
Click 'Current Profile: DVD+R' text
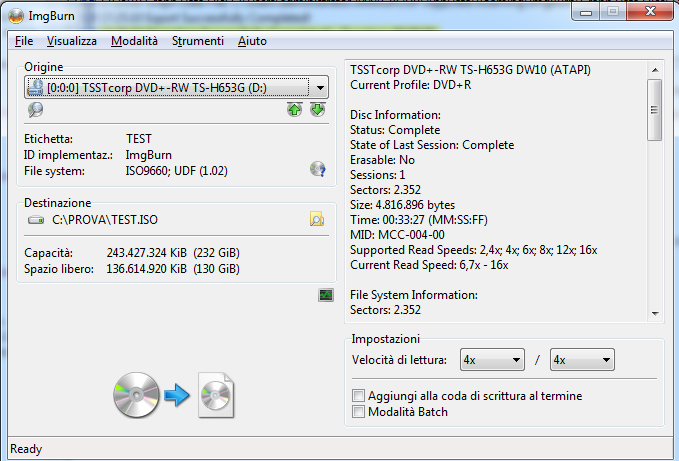pyautogui.click(x=411, y=85)
